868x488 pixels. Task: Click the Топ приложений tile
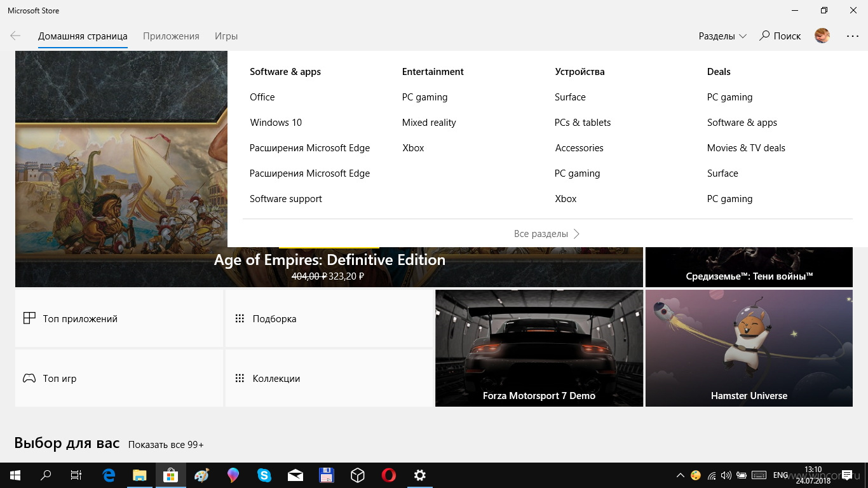click(x=119, y=318)
